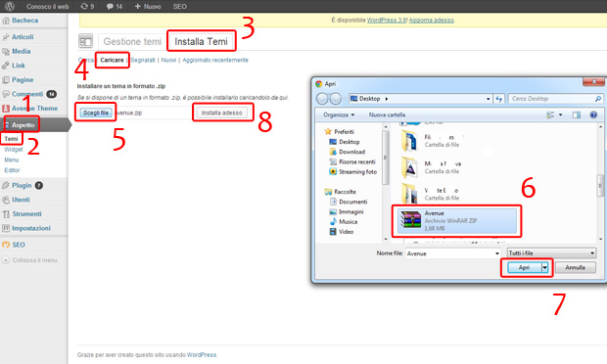Select the Editor submenu item

pyautogui.click(x=12, y=170)
